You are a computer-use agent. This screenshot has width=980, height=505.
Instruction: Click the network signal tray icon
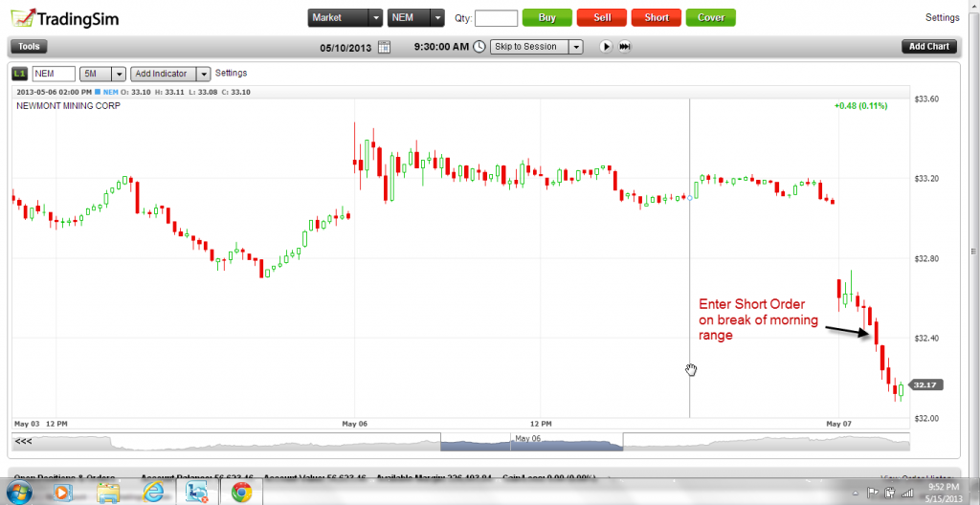[x=907, y=494]
